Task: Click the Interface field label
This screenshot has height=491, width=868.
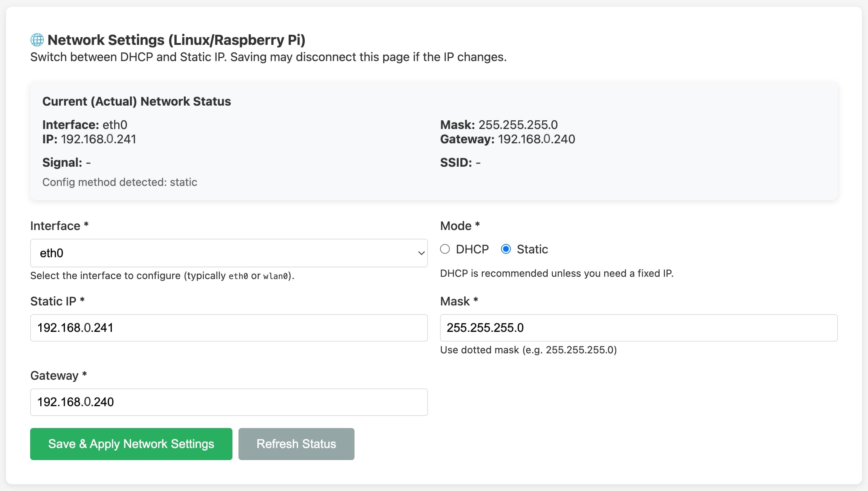Action: pos(55,226)
